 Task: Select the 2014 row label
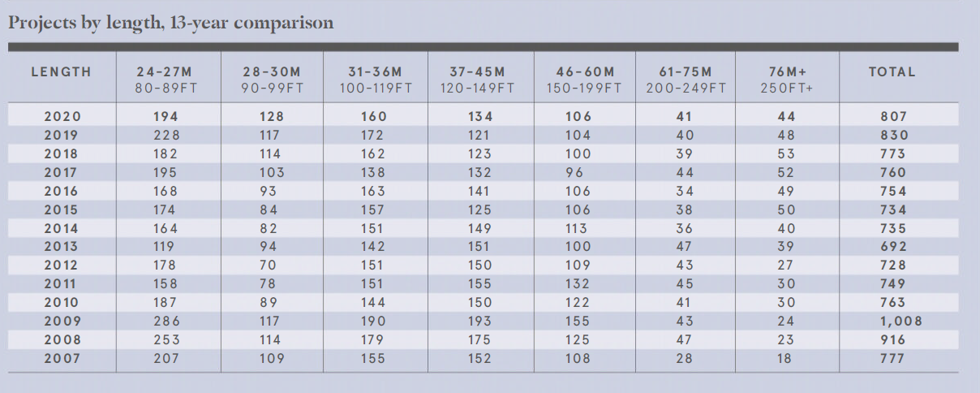(61, 228)
